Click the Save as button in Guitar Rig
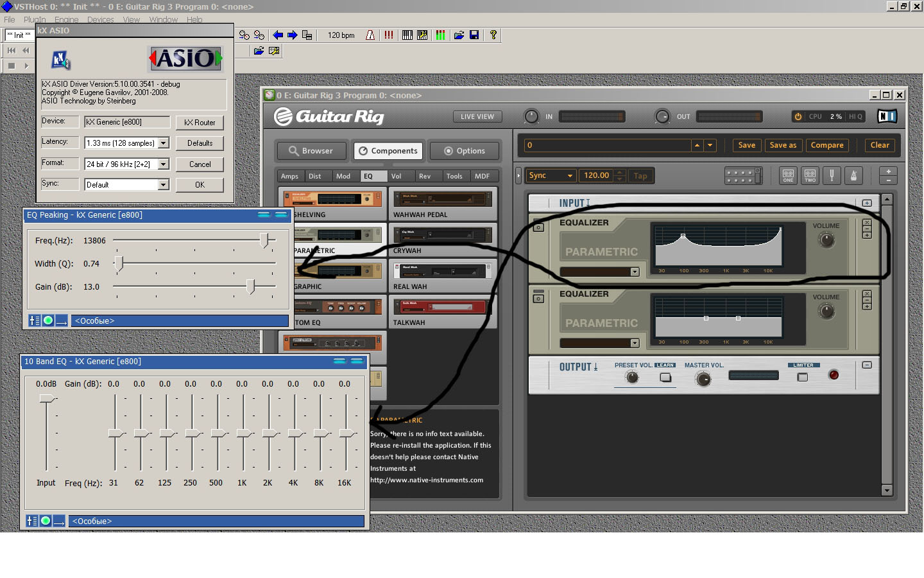924x578 pixels. (x=783, y=145)
